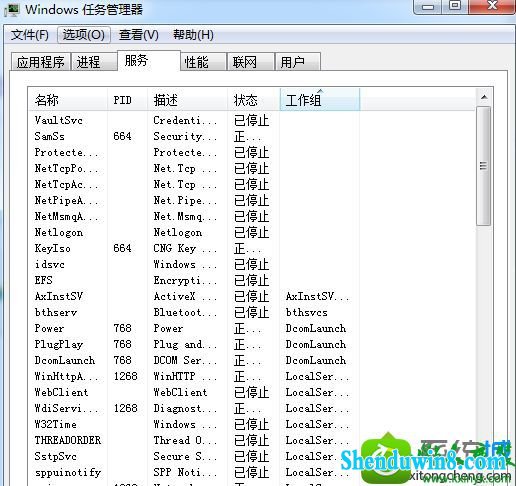Screen dimensions: 516x486
Task: Click the Bluetoot... description cell
Action: coord(185,312)
